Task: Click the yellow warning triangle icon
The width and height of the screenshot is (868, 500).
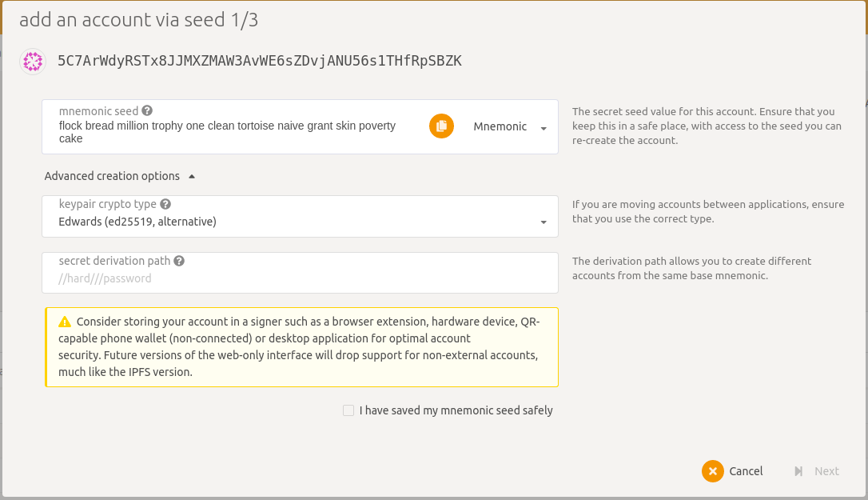Action: tap(65, 322)
